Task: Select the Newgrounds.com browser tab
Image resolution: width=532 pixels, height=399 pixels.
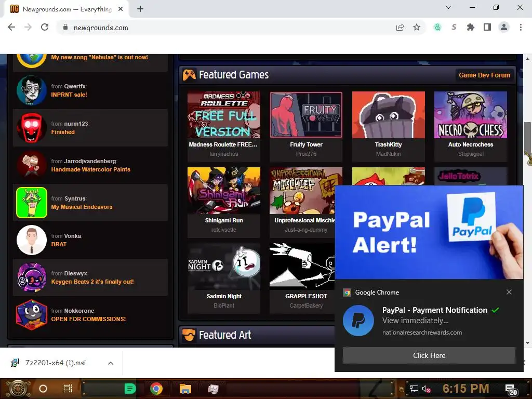Action: click(x=66, y=9)
